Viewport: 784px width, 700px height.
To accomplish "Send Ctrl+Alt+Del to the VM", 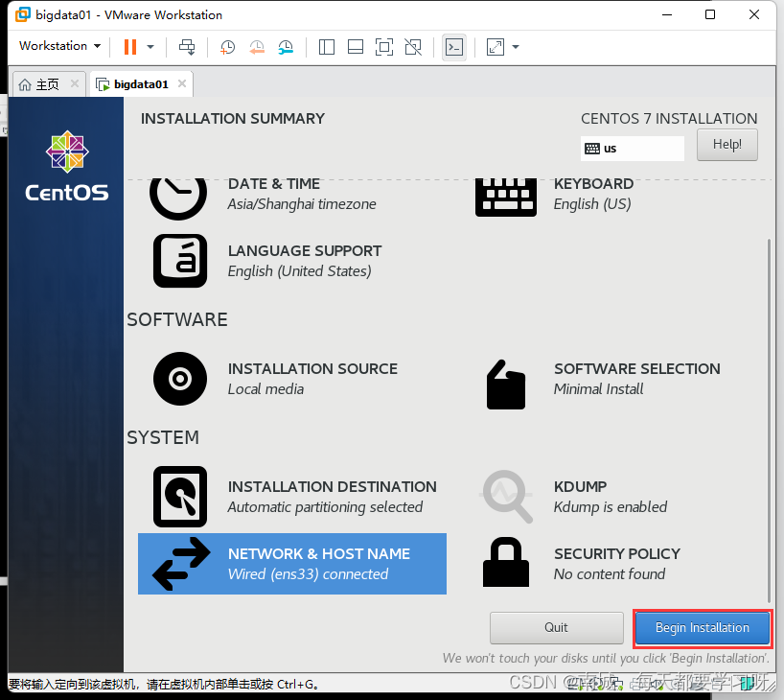I will click(x=187, y=47).
